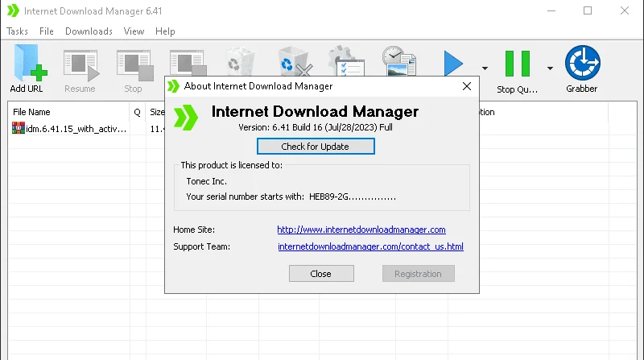
Task: Click the Delete recycle bin toolbar icon
Action: pyautogui.click(x=240, y=62)
